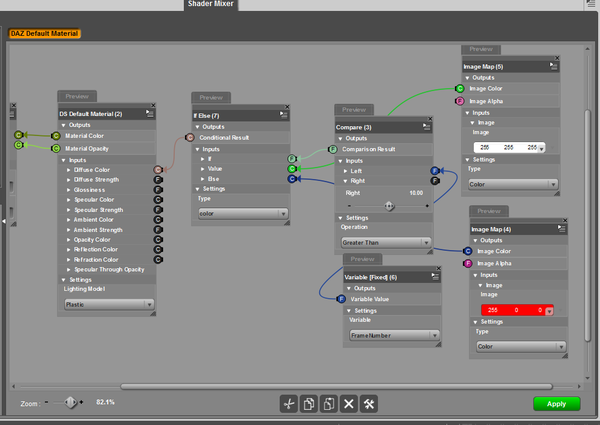Collapse the If Else Settings section

197,189
